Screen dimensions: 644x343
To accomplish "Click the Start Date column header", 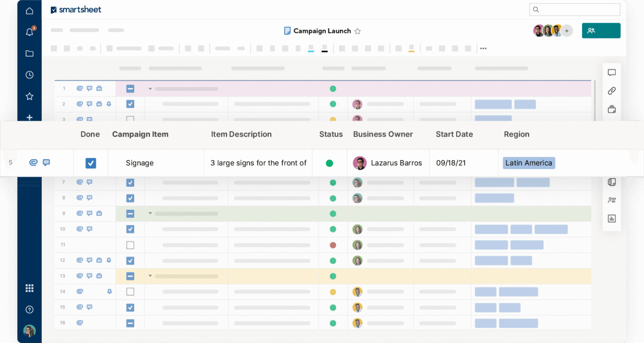I will tap(454, 134).
